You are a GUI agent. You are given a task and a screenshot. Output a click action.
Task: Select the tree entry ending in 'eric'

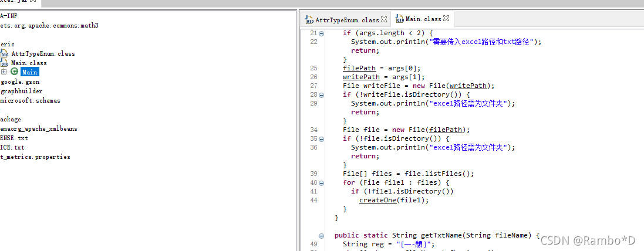tap(8, 45)
